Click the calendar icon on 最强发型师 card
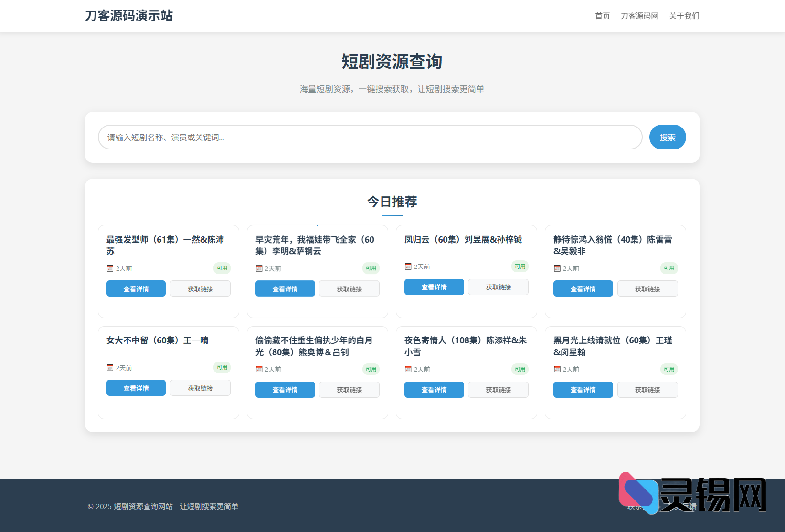Screen dimensions: 785x532 click(x=109, y=268)
